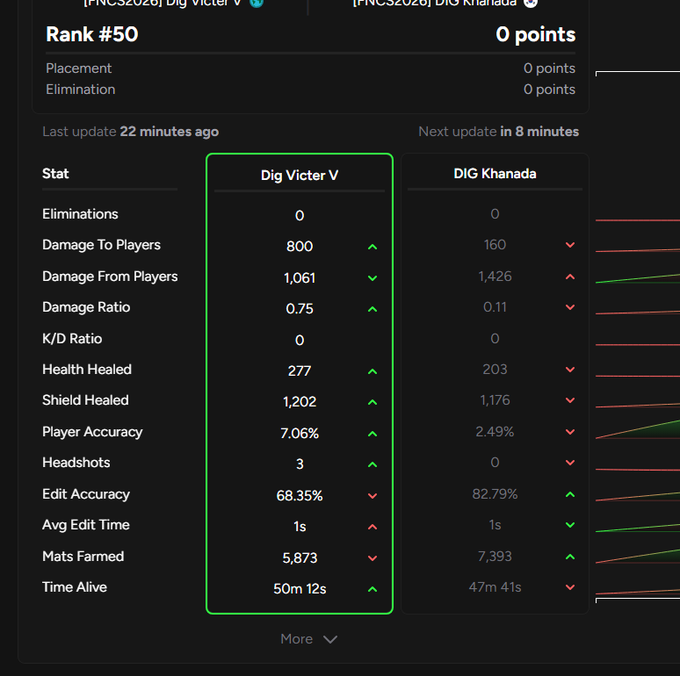Click Victer's Shield Healed up arrow

pos(372,402)
